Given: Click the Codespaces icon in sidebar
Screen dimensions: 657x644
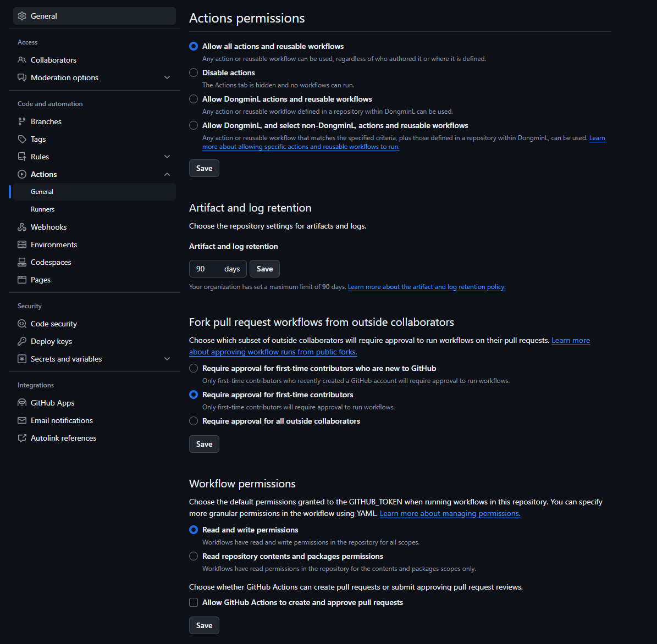Looking at the screenshot, I should pyautogui.click(x=22, y=262).
